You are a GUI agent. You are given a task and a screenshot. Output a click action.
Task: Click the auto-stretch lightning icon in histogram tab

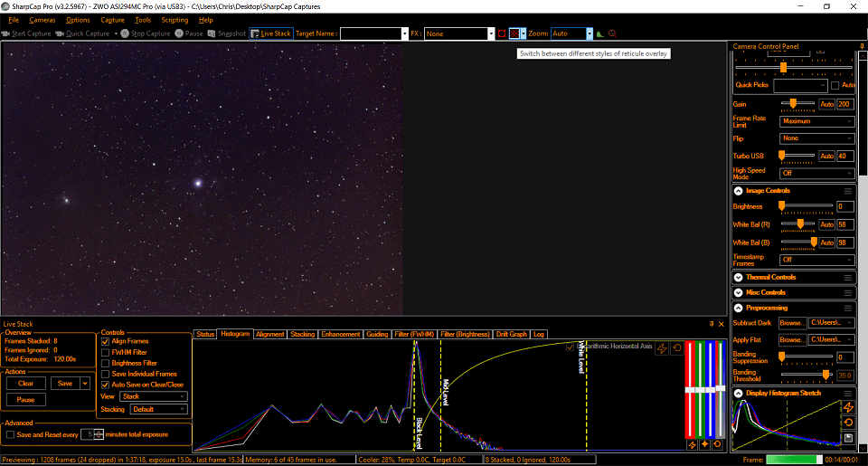click(x=662, y=348)
